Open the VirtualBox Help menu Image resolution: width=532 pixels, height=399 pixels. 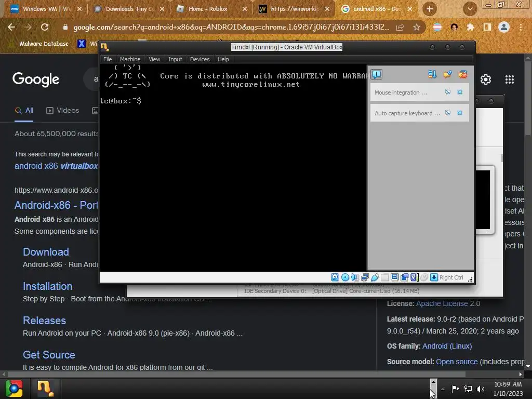tap(223, 59)
